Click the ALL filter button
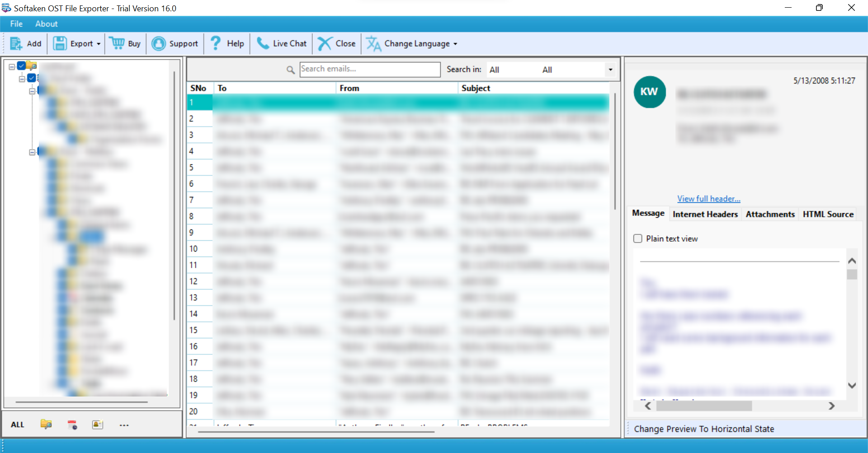Screen dimensions: 868x453 [x=18, y=425]
